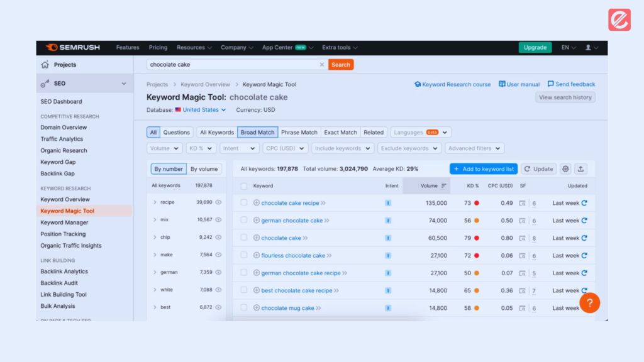
Task: Check the german chocolate cake row checkbox
Action: tap(243, 220)
